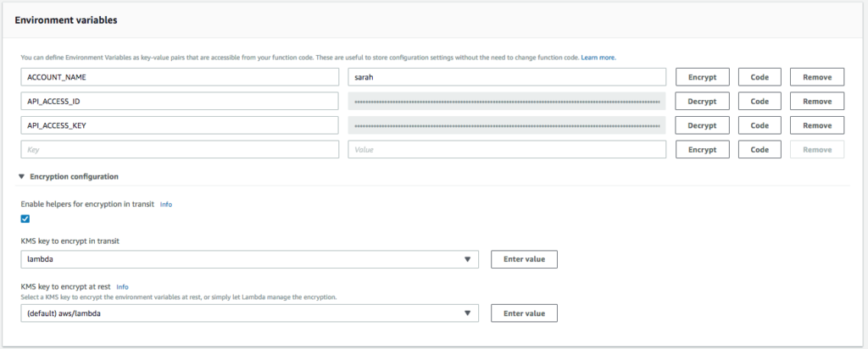Open Info link beside encryption in transit

(x=166, y=204)
